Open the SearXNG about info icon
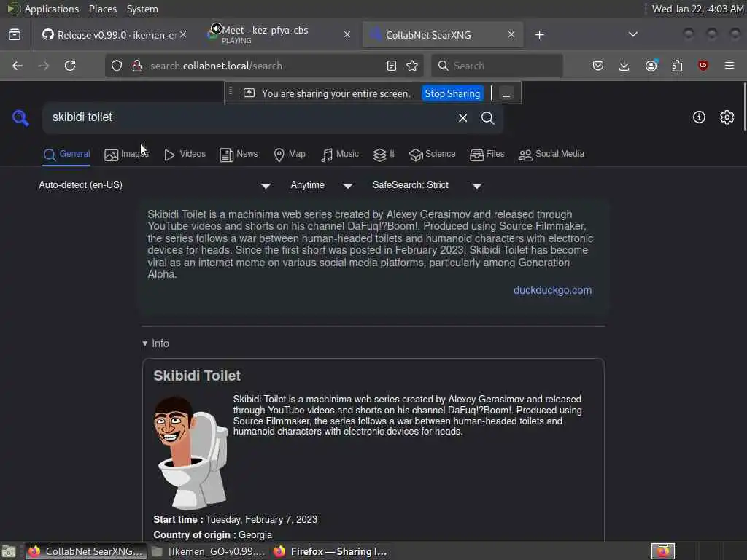747x560 pixels. click(699, 117)
